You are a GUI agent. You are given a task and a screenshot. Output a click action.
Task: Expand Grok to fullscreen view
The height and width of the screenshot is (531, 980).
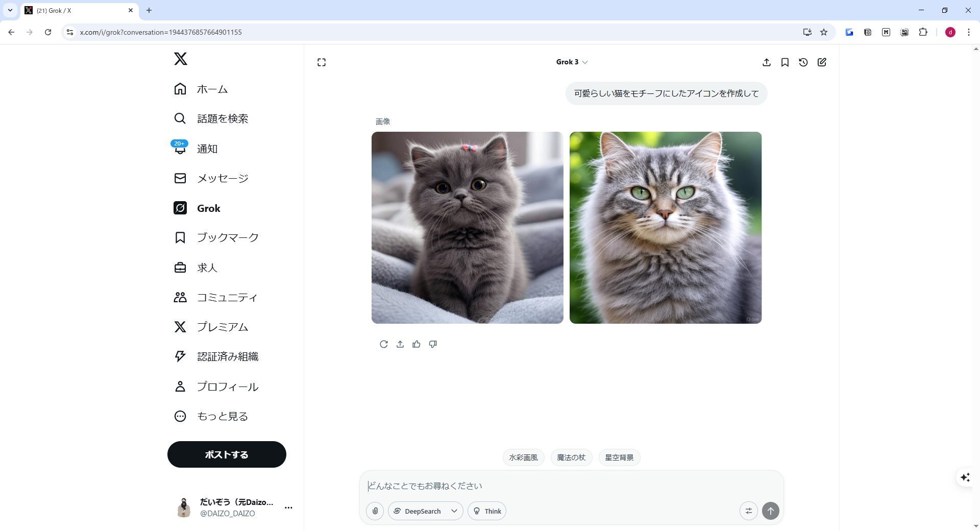322,62
